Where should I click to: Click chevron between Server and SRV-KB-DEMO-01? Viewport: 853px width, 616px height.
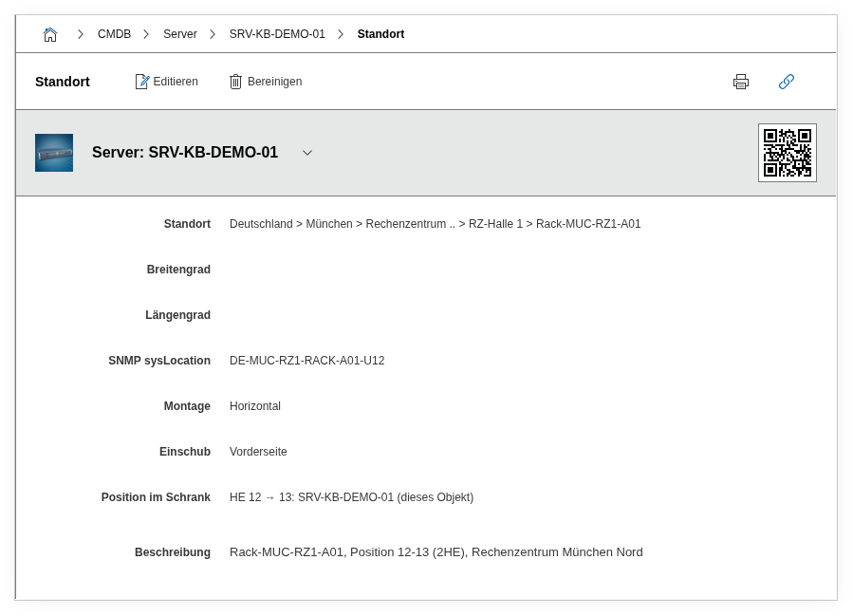point(213,34)
